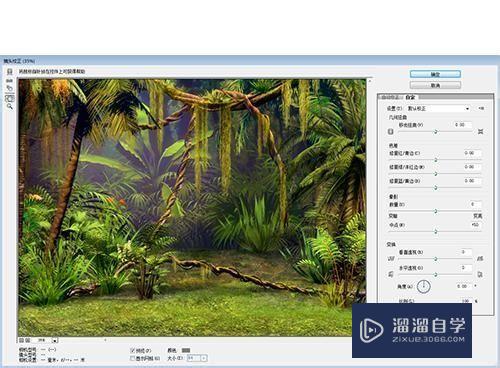Open the preview zoom level dropdown
The height and width of the screenshot is (368, 500).
coord(55,340)
